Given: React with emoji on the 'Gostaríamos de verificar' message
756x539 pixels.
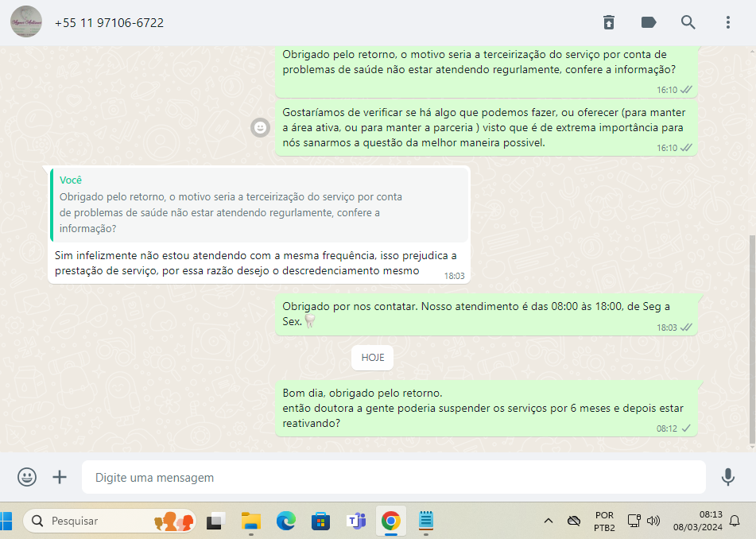Looking at the screenshot, I should (259, 127).
